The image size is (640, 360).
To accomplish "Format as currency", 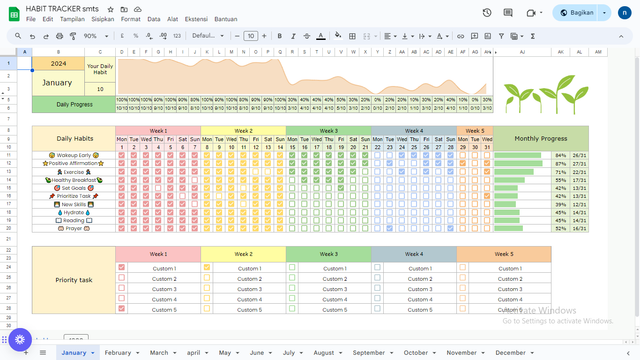I will (122, 36).
